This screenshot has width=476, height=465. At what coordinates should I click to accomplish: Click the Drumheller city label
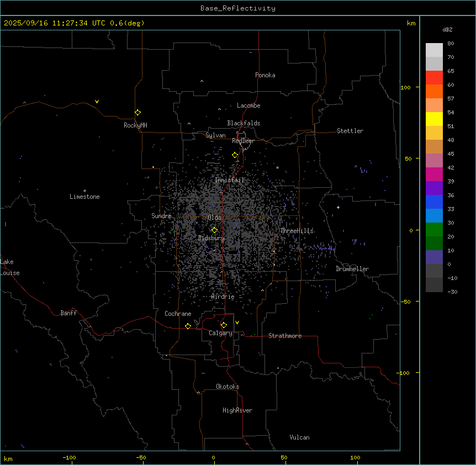352,269
